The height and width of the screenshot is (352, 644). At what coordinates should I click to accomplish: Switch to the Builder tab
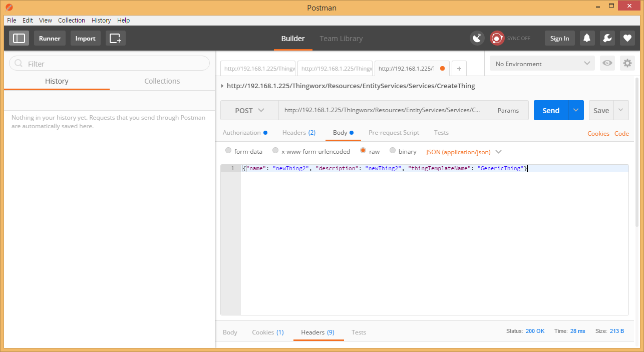pos(293,39)
